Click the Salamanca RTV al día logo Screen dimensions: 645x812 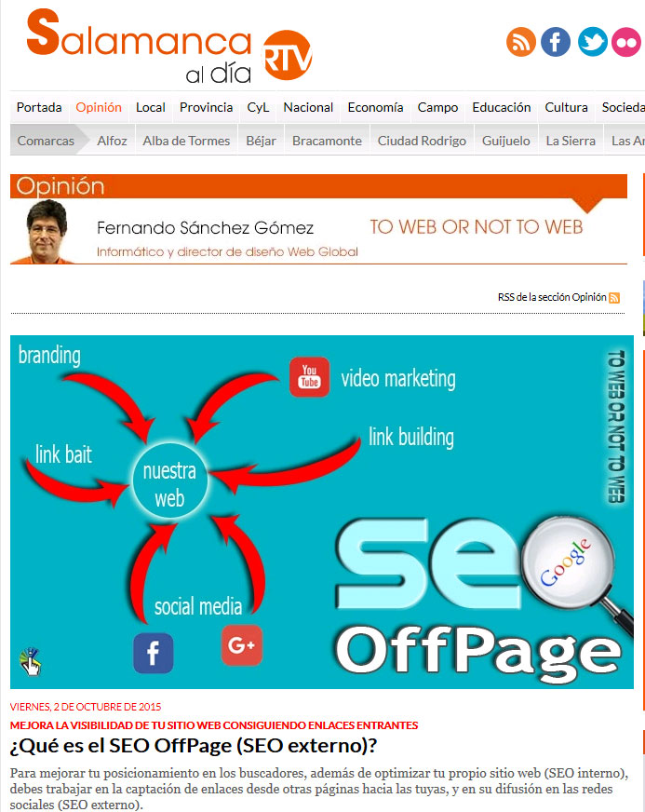(x=169, y=47)
